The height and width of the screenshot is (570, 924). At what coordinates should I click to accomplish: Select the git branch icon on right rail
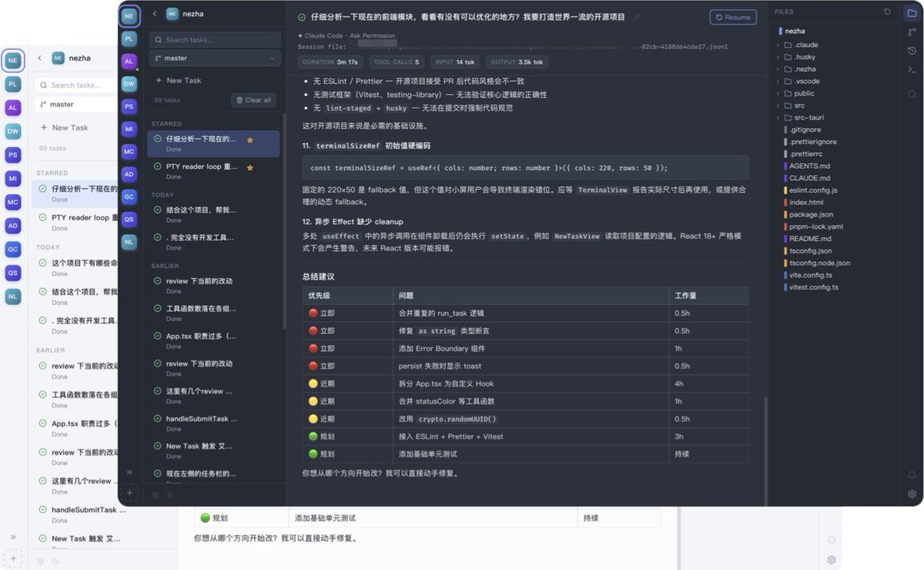pos(912,31)
